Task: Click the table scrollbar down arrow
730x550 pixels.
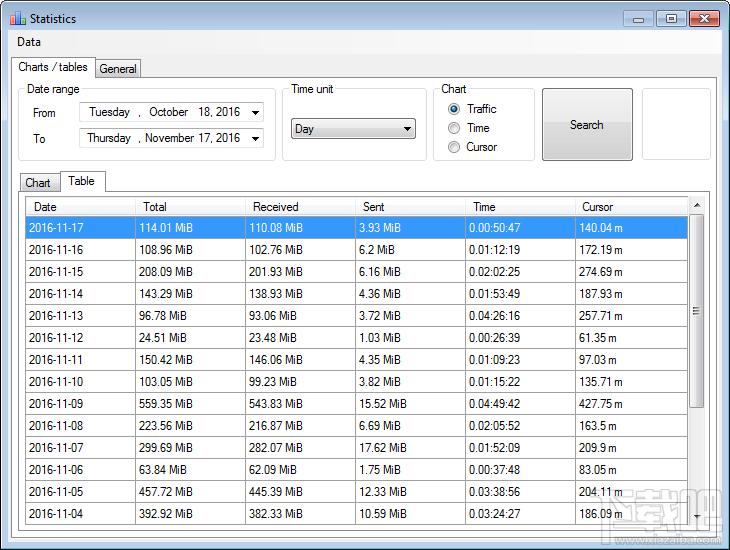Action: pyautogui.click(x=696, y=516)
